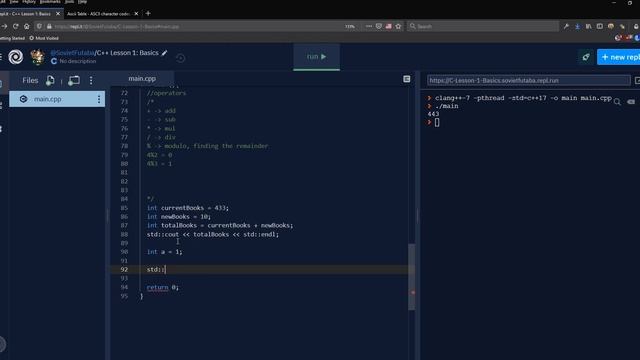Open the Bookmarks menu
Screen dimensions: 640x360
point(50,2)
